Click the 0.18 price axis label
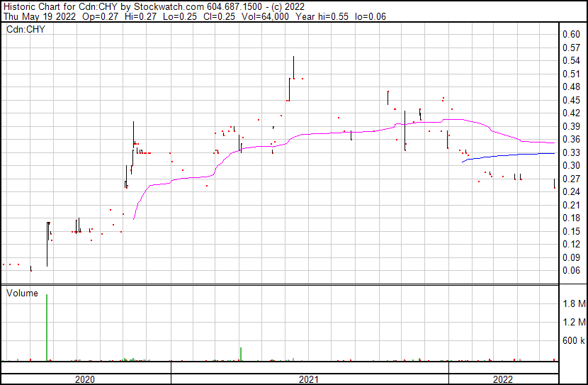The width and height of the screenshot is (588, 385). click(571, 218)
